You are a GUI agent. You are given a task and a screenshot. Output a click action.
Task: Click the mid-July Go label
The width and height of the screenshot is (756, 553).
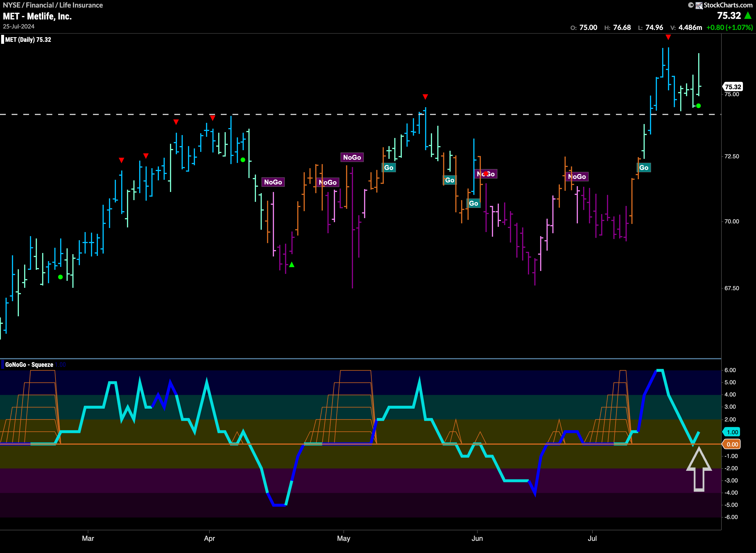[x=644, y=168]
